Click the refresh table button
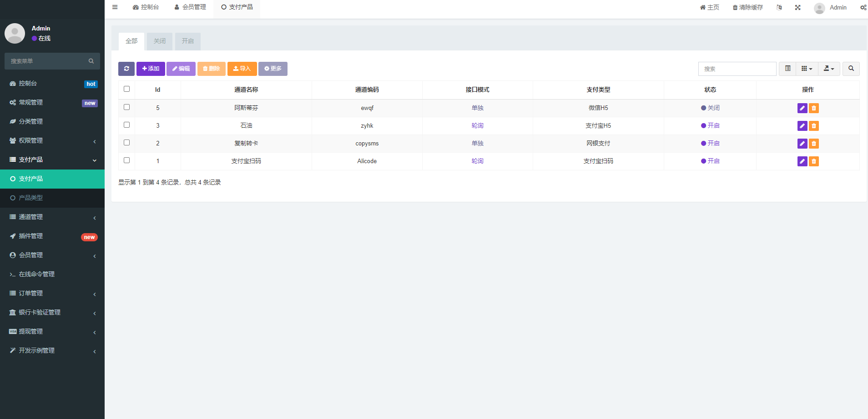Screen dimensions: 868x419 (x=126, y=69)
